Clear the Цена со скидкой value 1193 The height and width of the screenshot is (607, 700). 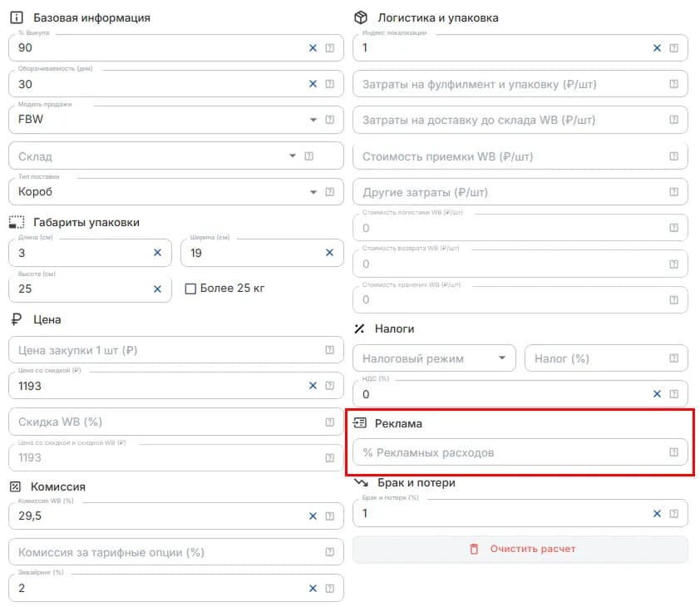click(313, 386)
